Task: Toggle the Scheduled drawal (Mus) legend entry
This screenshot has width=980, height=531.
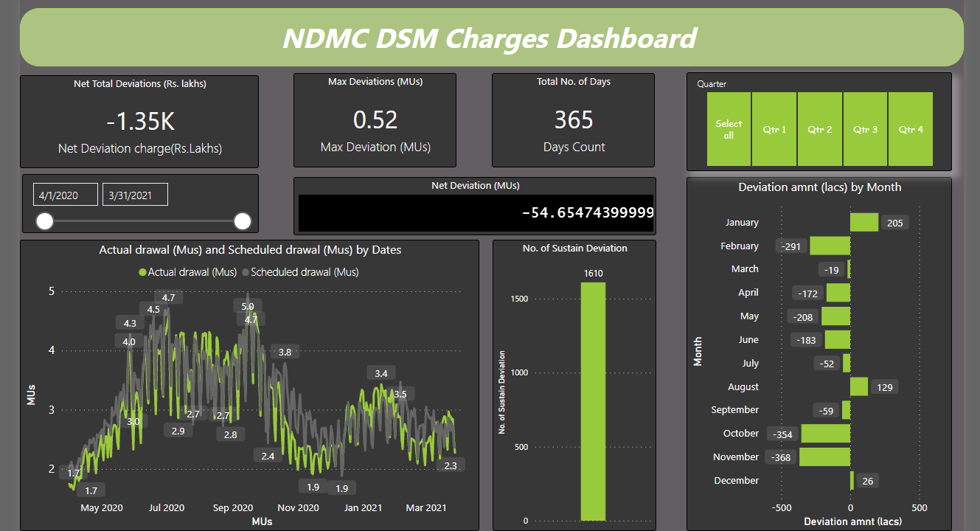Action: pos(300,272)
